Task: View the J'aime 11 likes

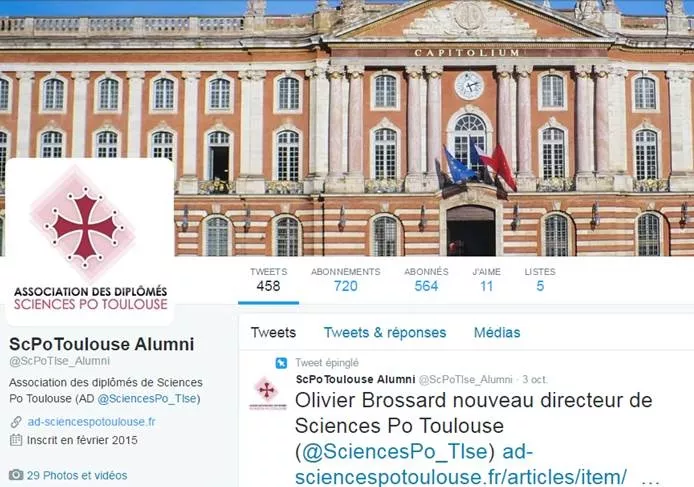Action: coord(486,280)
